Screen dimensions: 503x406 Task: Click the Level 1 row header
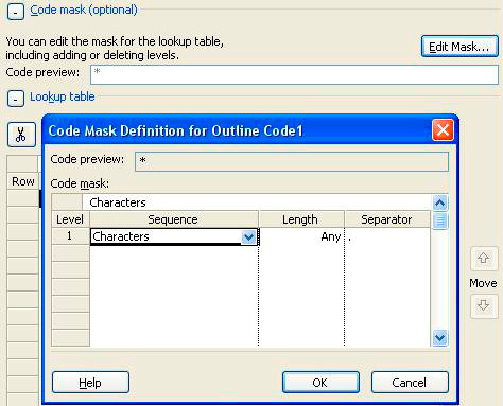[70, 236]
